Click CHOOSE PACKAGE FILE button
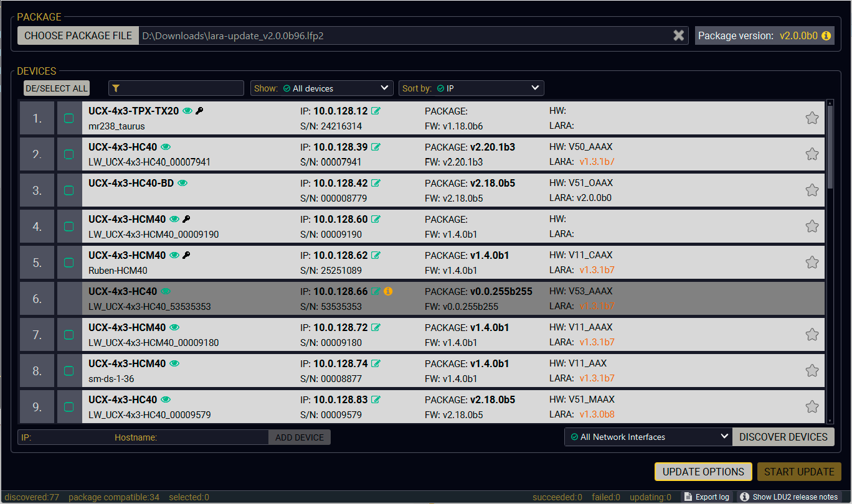Image resolution: width=852 pixels, height=504 pixels. tap(78, 35)
